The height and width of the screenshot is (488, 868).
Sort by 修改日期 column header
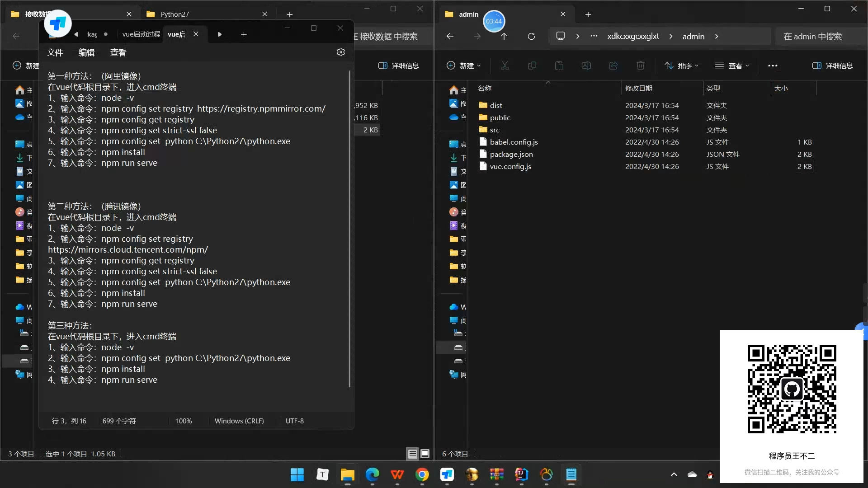coord(638,88)
